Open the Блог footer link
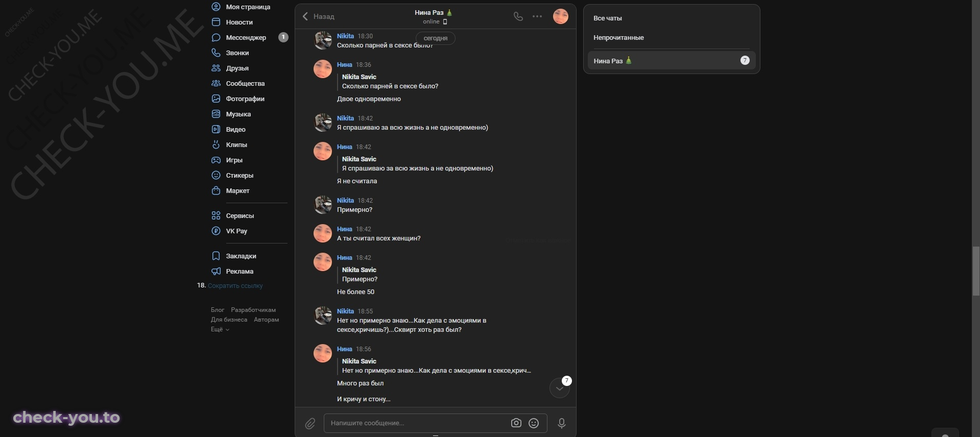The width and height of the screenshot is (980, 437). point(218,310)
